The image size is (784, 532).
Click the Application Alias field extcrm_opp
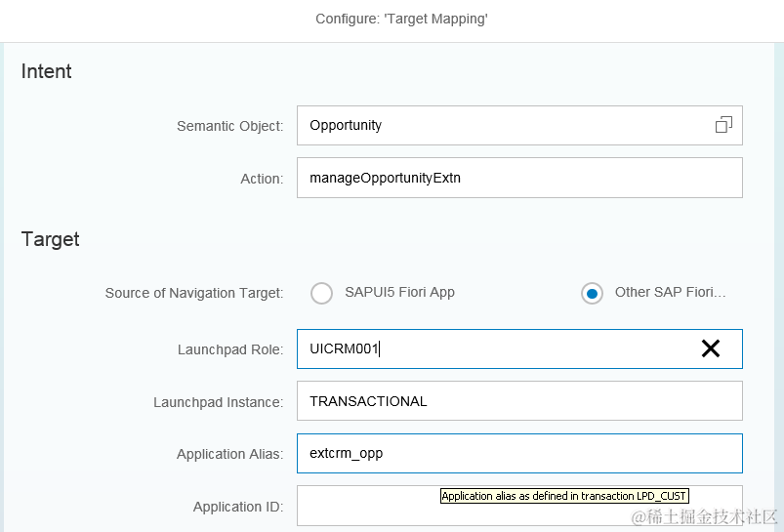pos(519,454)
